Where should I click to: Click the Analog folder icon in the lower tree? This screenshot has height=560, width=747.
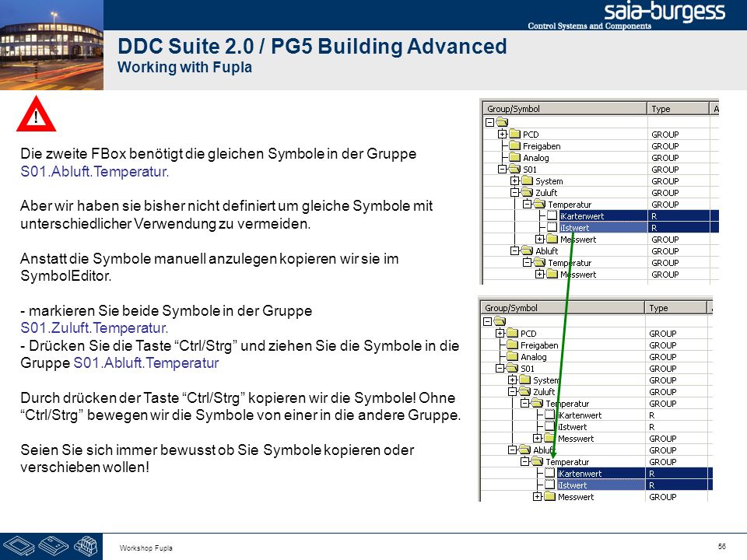pos(512,356)
